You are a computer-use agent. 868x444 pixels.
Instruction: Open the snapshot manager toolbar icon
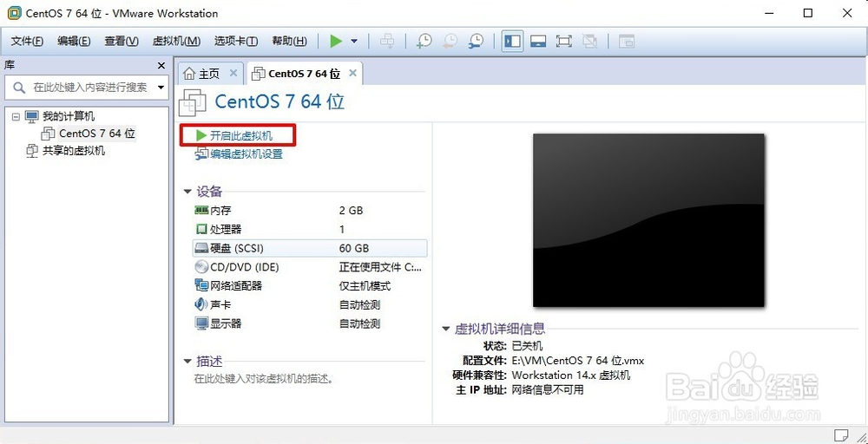click(476, 41)
